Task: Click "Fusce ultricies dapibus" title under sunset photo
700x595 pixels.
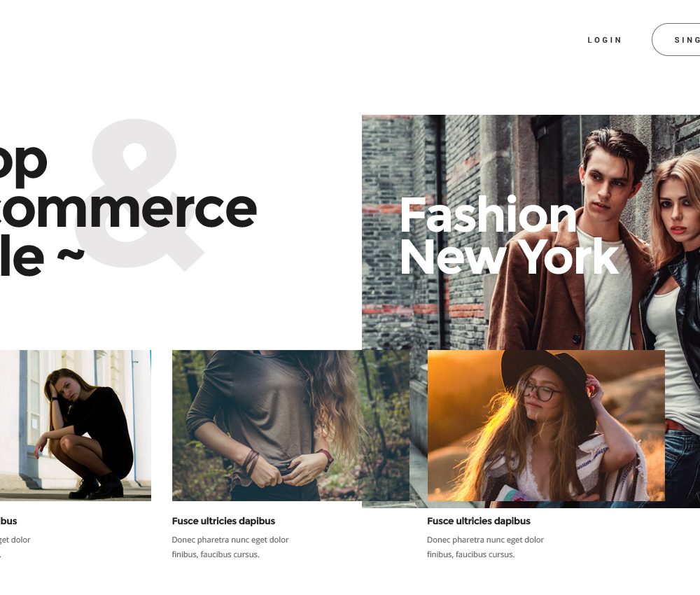Action: tap(479, 521)
